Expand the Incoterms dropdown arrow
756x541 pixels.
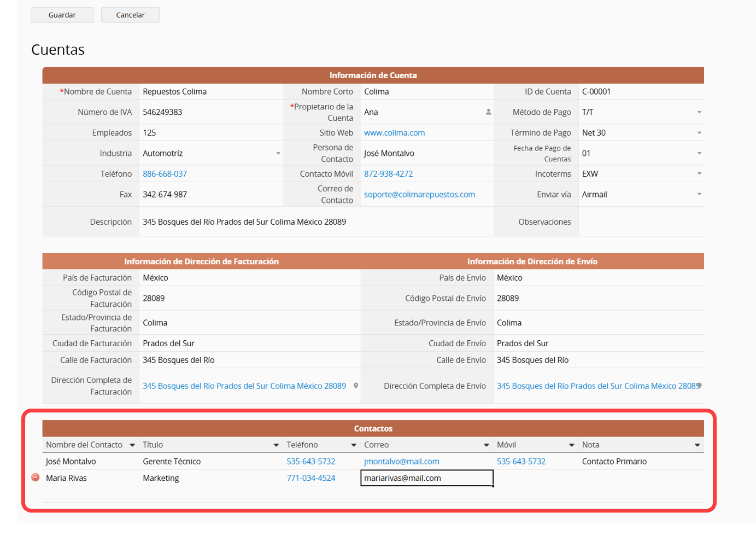point(699,174)
